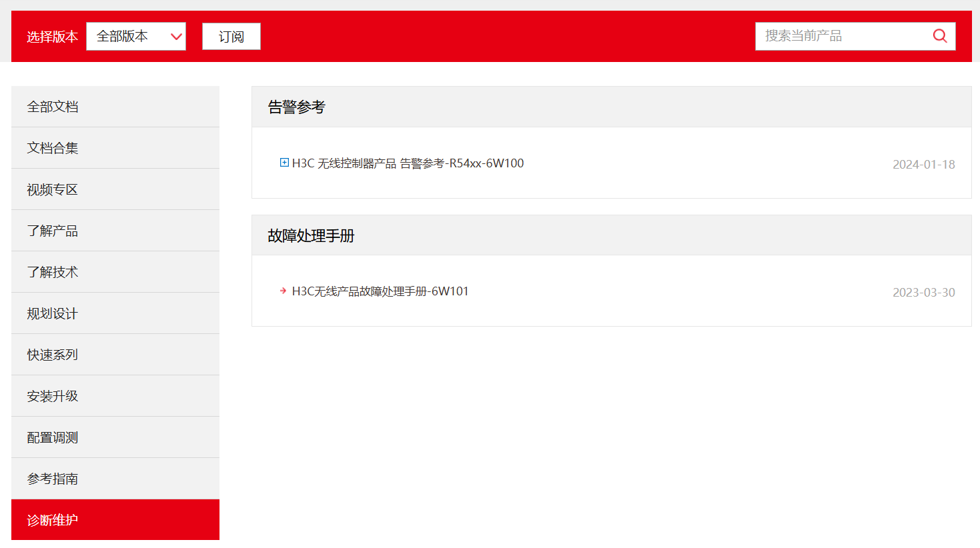Select the 了解产品 sidebar item

[115, 231]
